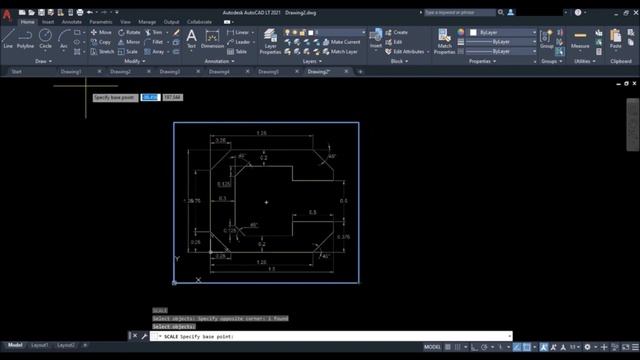Toggle polar tracking in status bar
This screenshot has width=640, height=360.
[484, 347]
